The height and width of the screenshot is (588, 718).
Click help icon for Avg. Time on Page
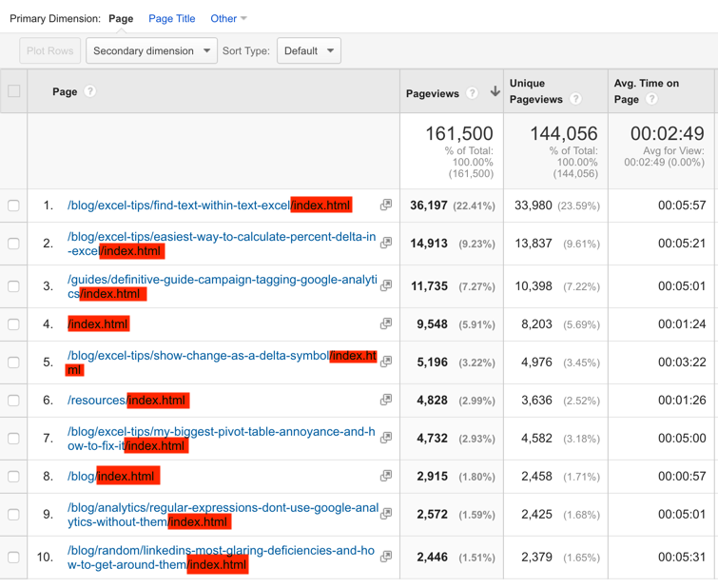click(x=651, y=99)
